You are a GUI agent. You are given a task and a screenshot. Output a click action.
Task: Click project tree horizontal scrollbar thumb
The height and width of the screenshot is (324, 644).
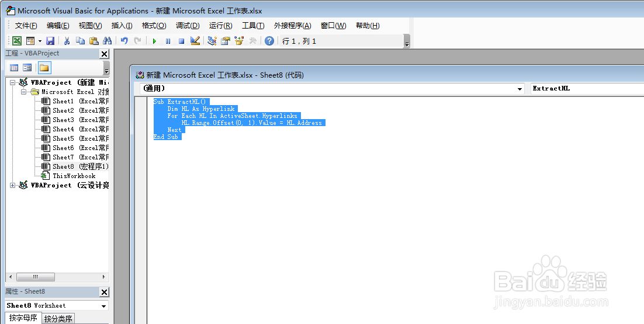point(35,277)
